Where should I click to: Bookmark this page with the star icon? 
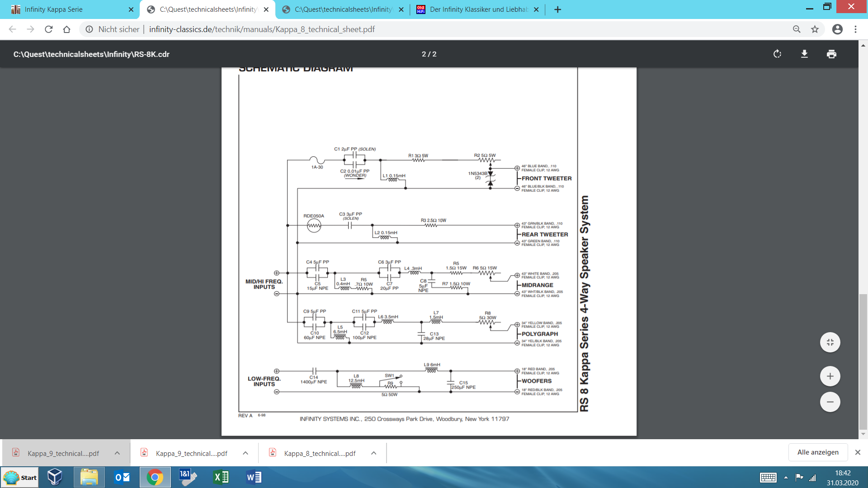click(x=815, y=29)
